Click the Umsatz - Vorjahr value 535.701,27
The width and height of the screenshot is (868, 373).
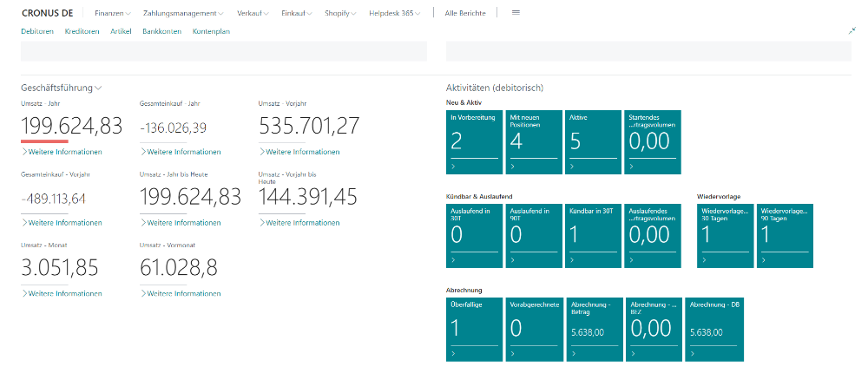pyautogui.click(x=309, y=127)
